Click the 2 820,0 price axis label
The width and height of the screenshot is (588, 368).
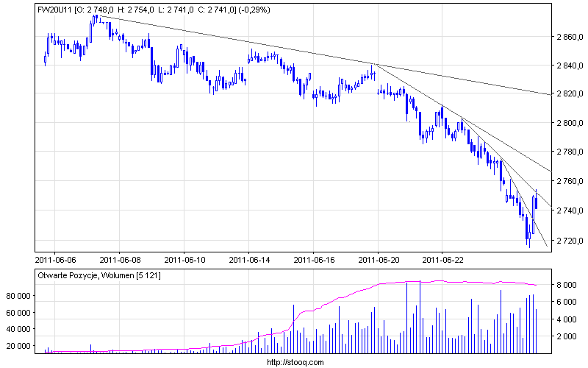pyautogui.click(x=570, y=93)
